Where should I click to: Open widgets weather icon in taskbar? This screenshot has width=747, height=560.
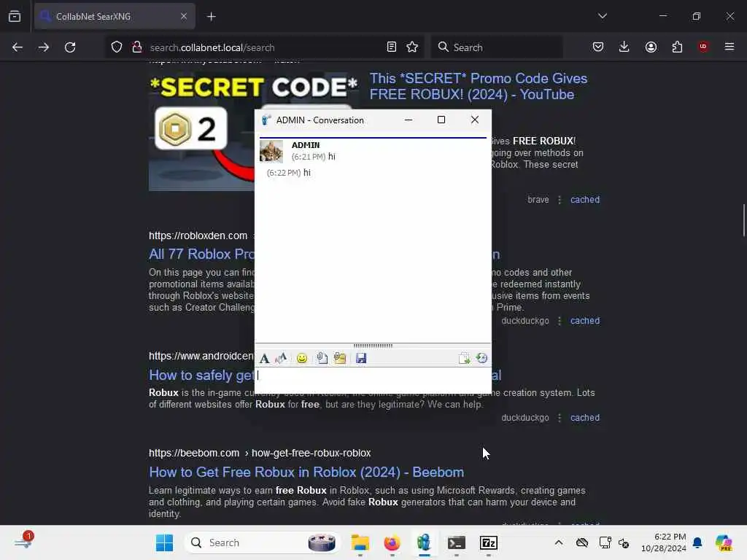point(23,542)
